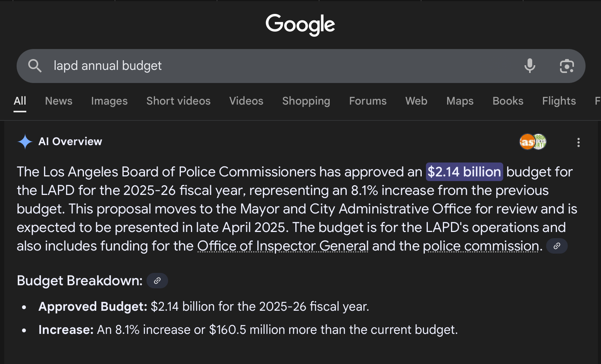
Task: Click the magnifying glass search icon
Action: (35, 66)
